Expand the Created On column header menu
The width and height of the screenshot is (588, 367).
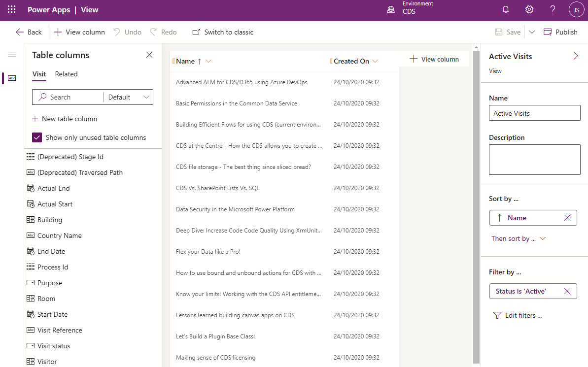(375, 61)
